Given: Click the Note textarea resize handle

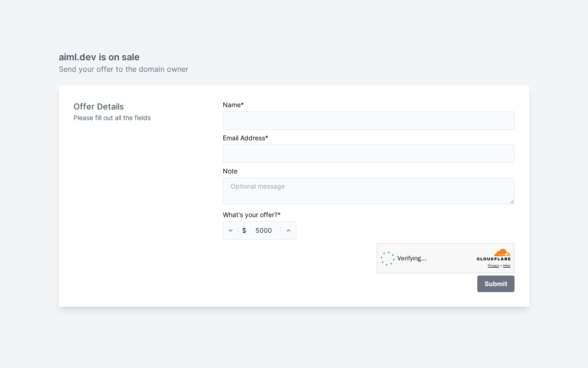Looking at the screenshot, I should click(512, 201).
